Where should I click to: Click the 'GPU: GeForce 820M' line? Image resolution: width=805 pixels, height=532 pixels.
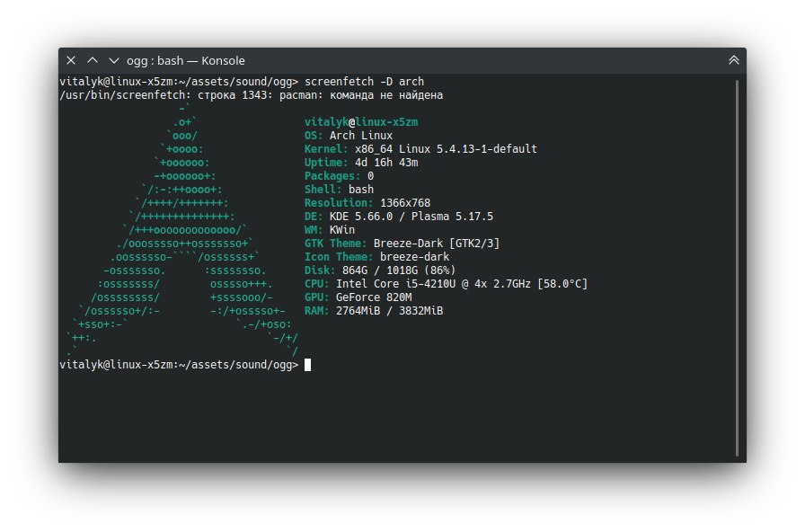click(358, 297)
